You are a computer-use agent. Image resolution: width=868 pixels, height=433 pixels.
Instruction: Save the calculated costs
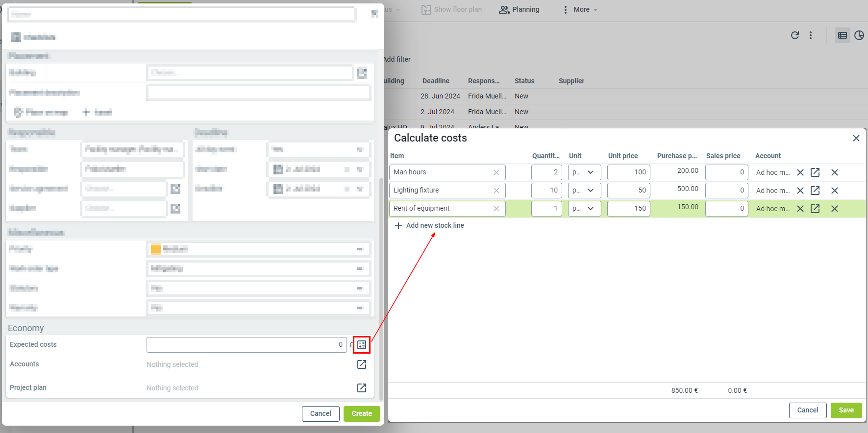point(846,410)
